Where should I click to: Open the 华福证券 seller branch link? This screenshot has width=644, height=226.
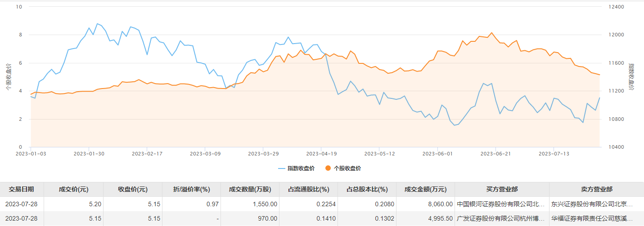(x=592, y=219)
